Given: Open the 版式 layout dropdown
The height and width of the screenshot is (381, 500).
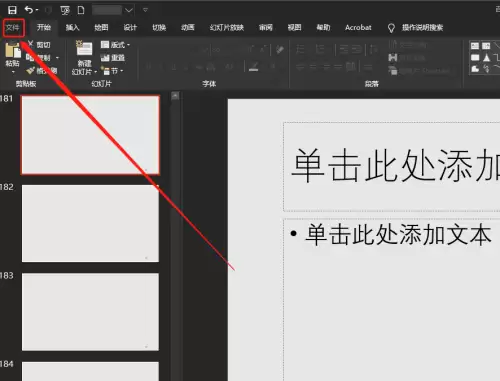Looking at the screenshot, I should click(x=115, y=44).
